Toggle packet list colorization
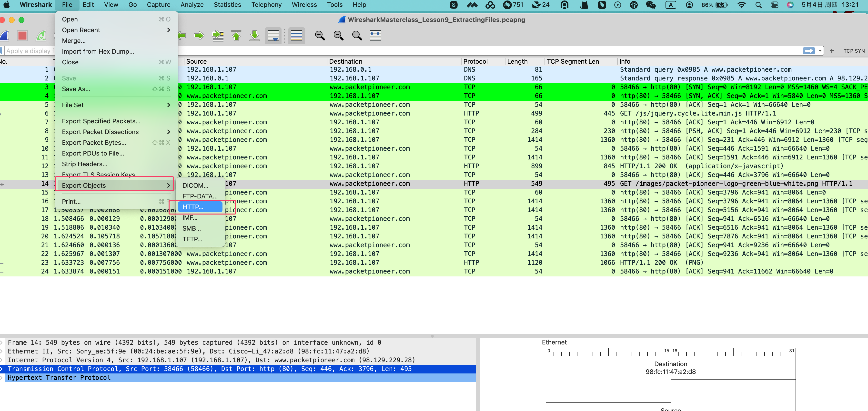Viewport: 868px width, 411px height. [x=296, y=35]
